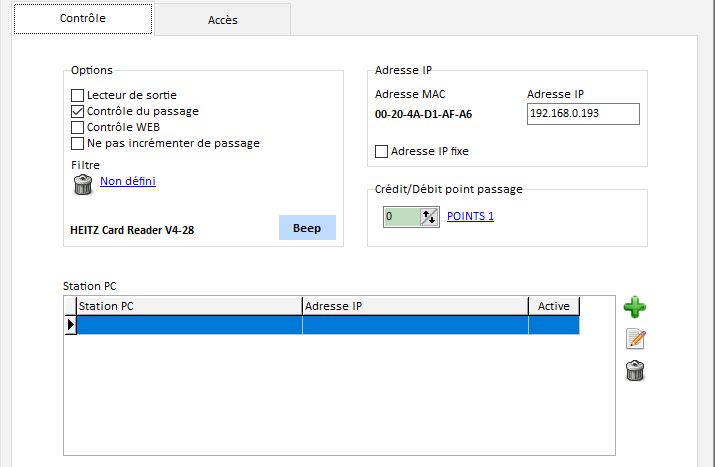Click the Station PC column header

(x=188, y=306)
